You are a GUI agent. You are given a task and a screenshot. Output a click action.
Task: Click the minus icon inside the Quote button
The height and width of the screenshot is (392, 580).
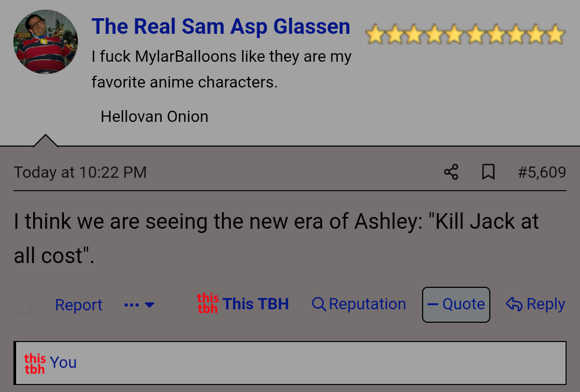pos(433,304)
